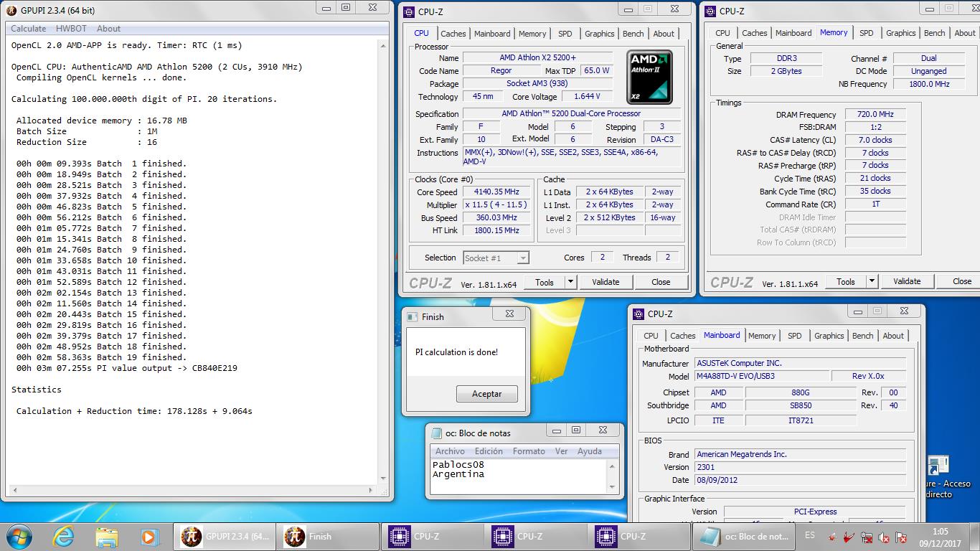Open Memory tab in Mainboard window
980x551 pixels.
(x=762, y=336)
